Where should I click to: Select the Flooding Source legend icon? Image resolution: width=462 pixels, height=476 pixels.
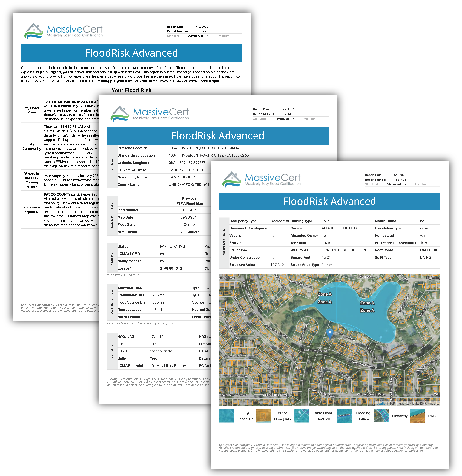coord(344,416)
